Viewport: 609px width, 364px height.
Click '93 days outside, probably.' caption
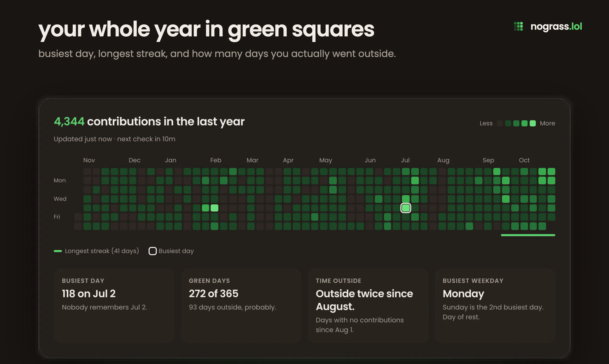click(x=232, y=307)
